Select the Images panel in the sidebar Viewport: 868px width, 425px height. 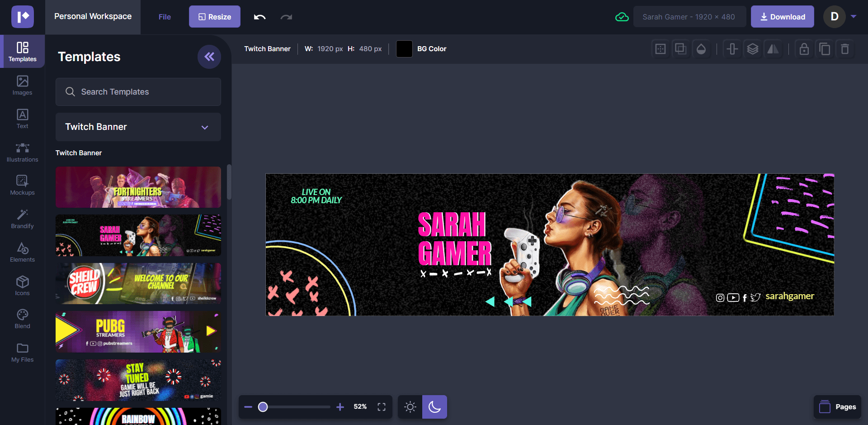(x=22, y=85)
